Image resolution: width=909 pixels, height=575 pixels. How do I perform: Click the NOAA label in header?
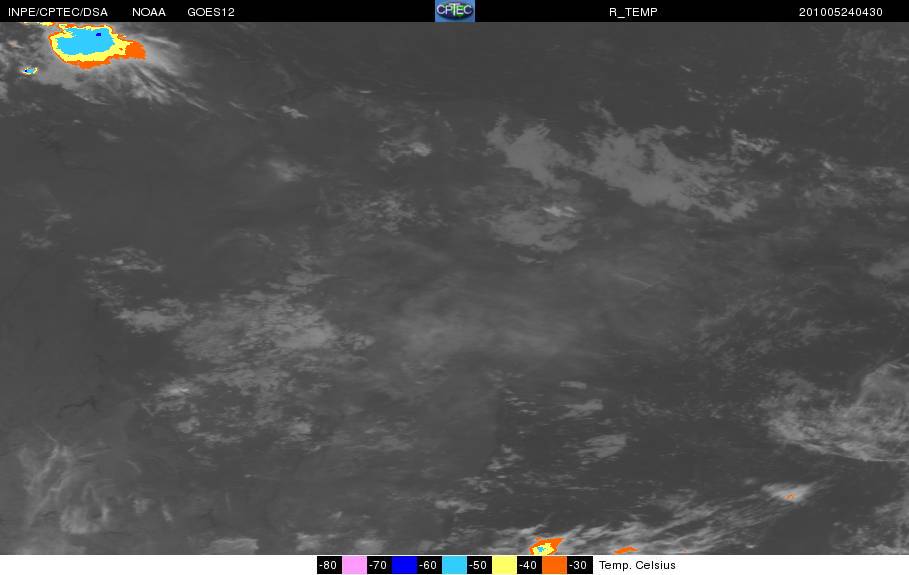[x=149, y=12]
